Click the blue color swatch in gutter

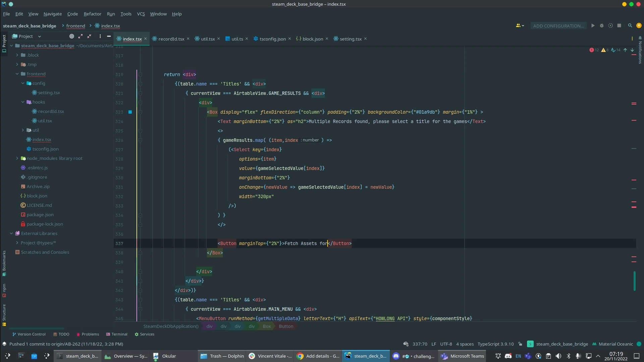tap(130, 112)
